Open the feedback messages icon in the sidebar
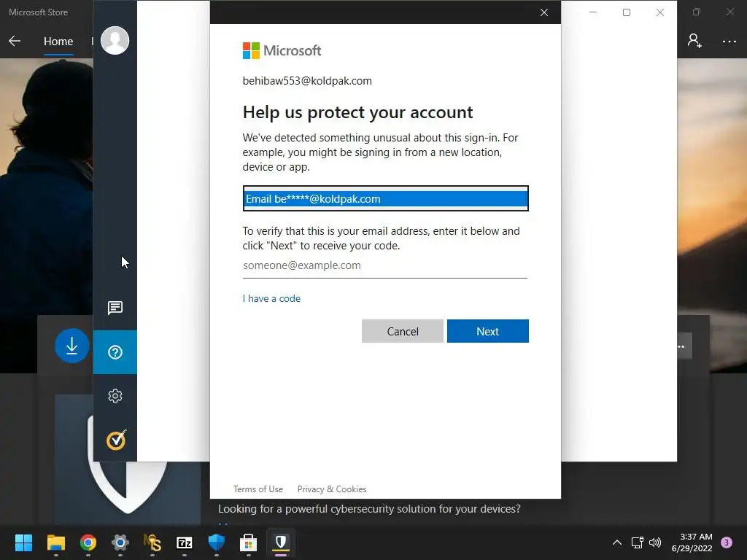The width and height of the screenshot is (747, 560). coord(115,308)
